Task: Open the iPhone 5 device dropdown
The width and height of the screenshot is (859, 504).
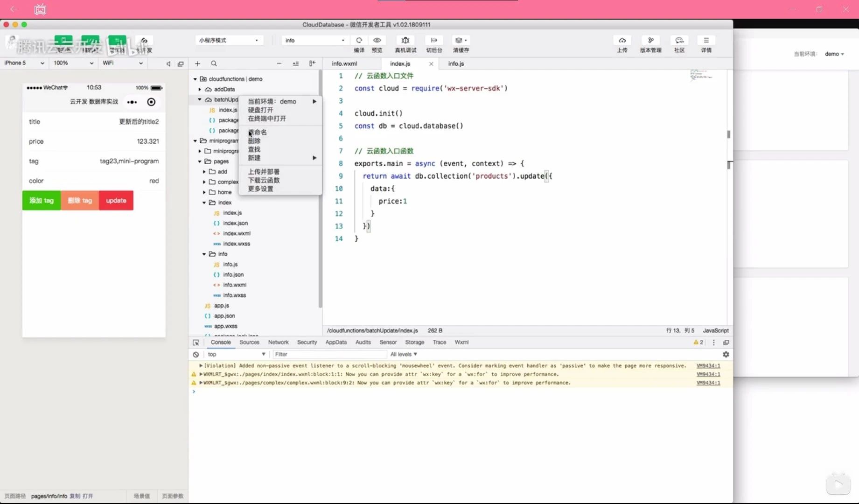Action: pos(24,63)
